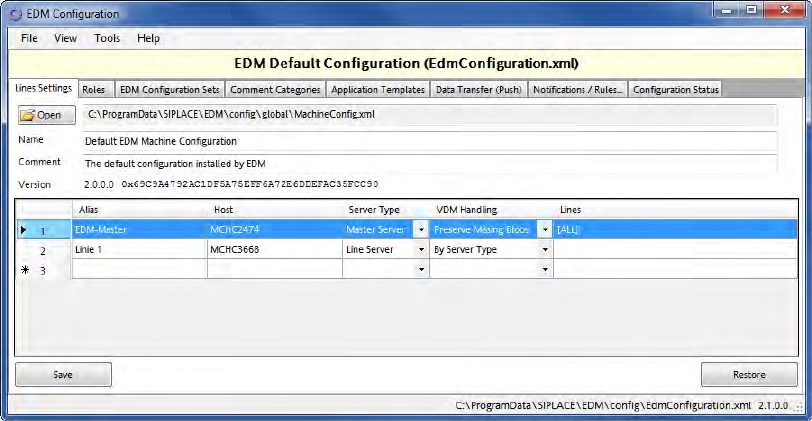This screenshot has width=812, height=421.
Task: Click the EDM Configuration title bar app icon
Action: pos(16,14)
